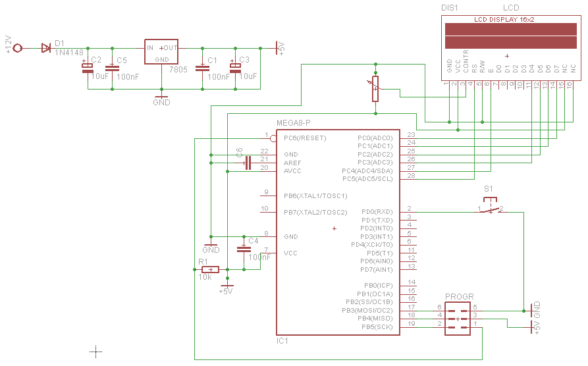This screenshot has width=588, height=366.
Task: Click the PB7(XTAL2/TOSC2) pin label
Action: point(315,213)
